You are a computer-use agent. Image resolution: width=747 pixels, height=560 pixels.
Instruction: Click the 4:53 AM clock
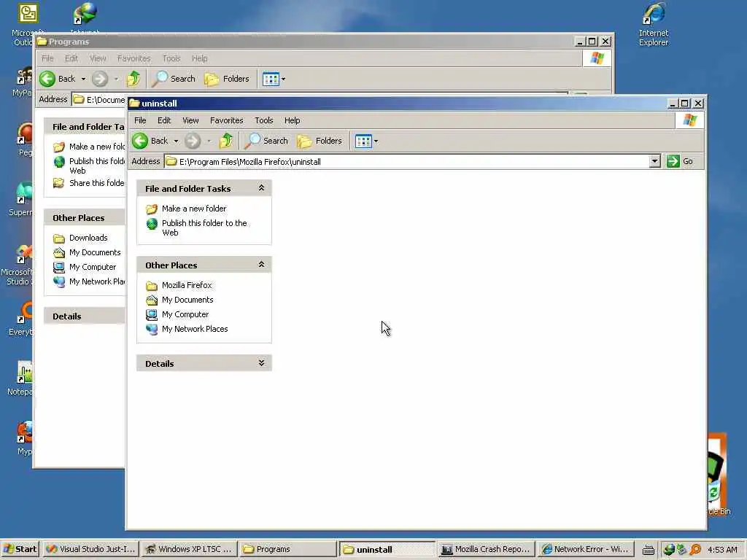(x=722, y=550)
